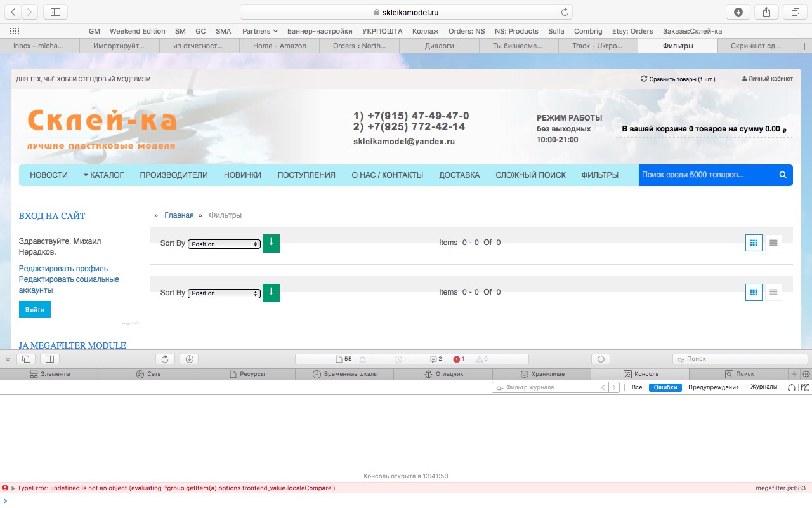Click the Выйти logout button
This screenshot has height=508, width=812.
coord(35,309)
